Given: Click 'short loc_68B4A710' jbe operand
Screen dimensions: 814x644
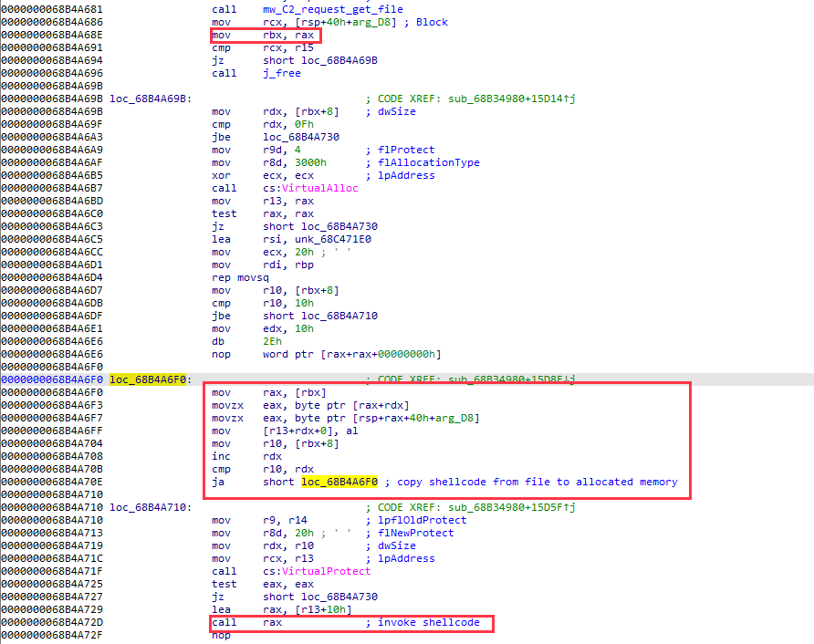Looking at the screenshot, I should pyautogui.click(x=319, y=316).
